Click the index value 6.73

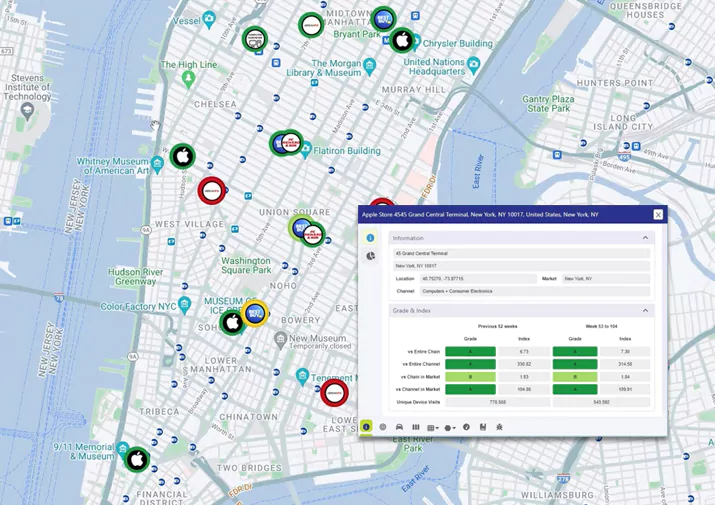click(x=524, y=352)
